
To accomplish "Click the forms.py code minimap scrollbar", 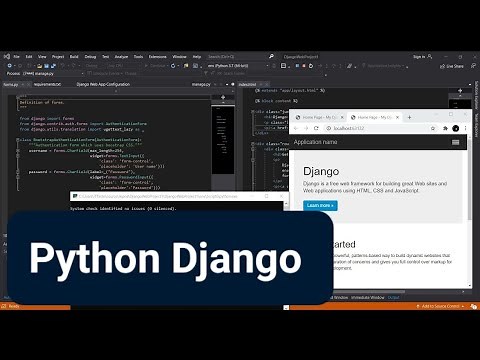I will 223,140.
